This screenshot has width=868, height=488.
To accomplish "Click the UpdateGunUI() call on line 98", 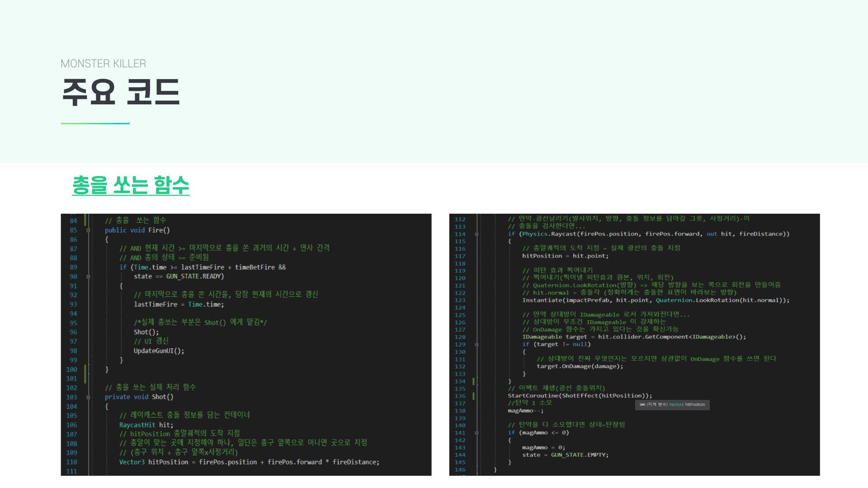I will click(x=159, y=351).
